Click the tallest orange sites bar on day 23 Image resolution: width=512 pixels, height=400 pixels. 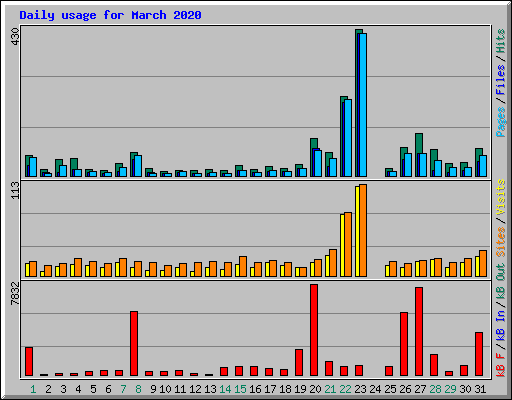363,230
